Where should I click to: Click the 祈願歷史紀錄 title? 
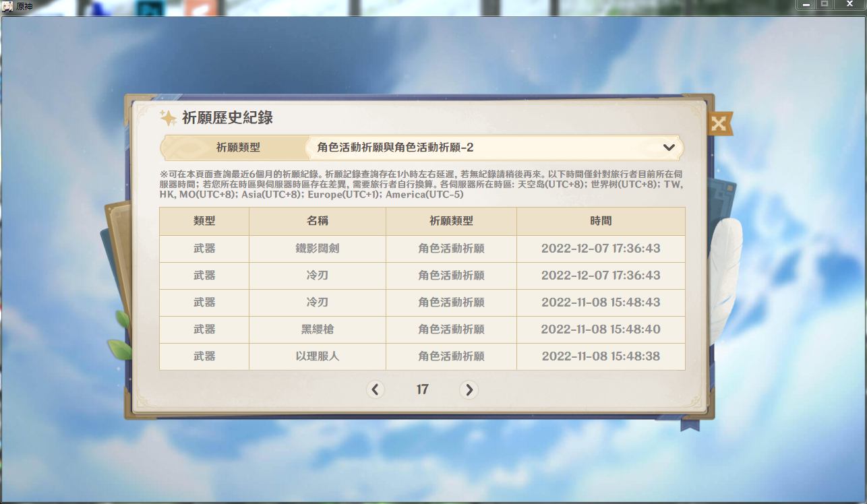point(227,118)
